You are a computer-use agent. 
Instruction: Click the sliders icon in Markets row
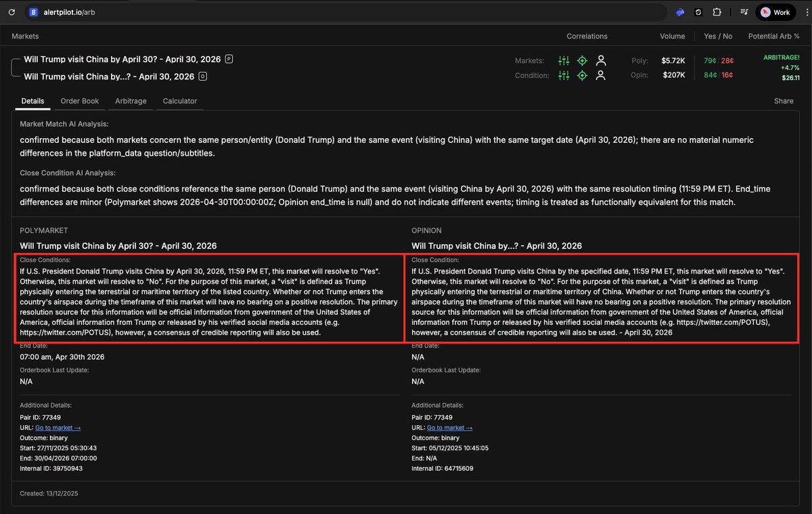(x=564, y=60)
